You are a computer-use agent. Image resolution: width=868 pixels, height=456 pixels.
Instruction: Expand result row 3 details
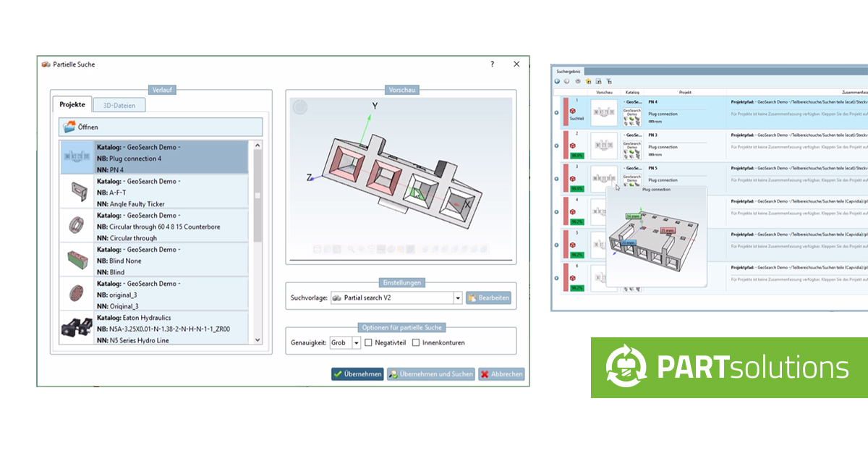(556, 179)
